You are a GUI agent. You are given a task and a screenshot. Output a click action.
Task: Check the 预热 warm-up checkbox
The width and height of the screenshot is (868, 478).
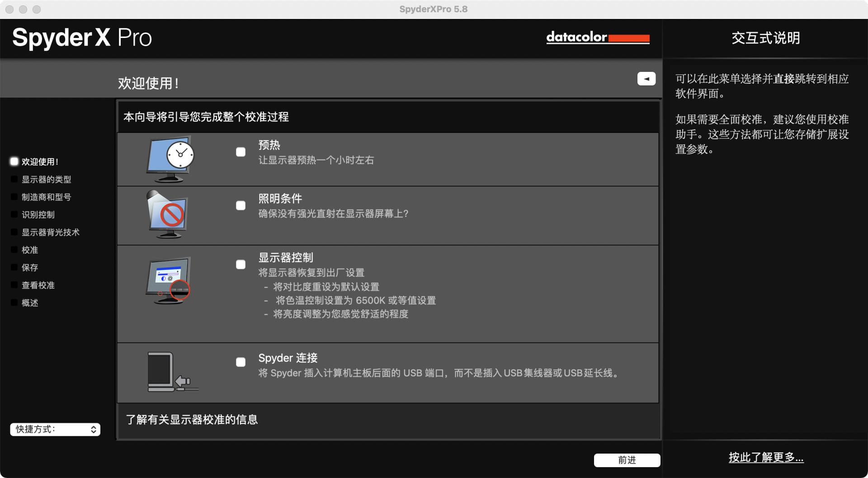(241, 152)
